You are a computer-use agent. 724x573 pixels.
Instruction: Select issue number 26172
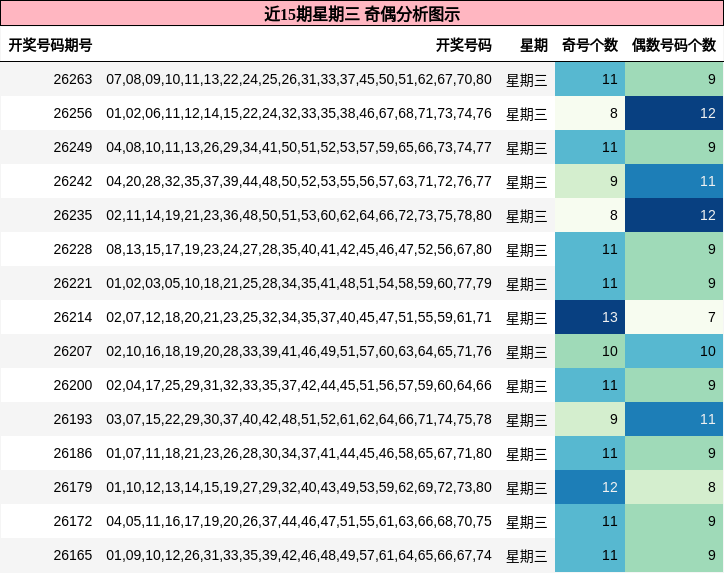(72, 521)
